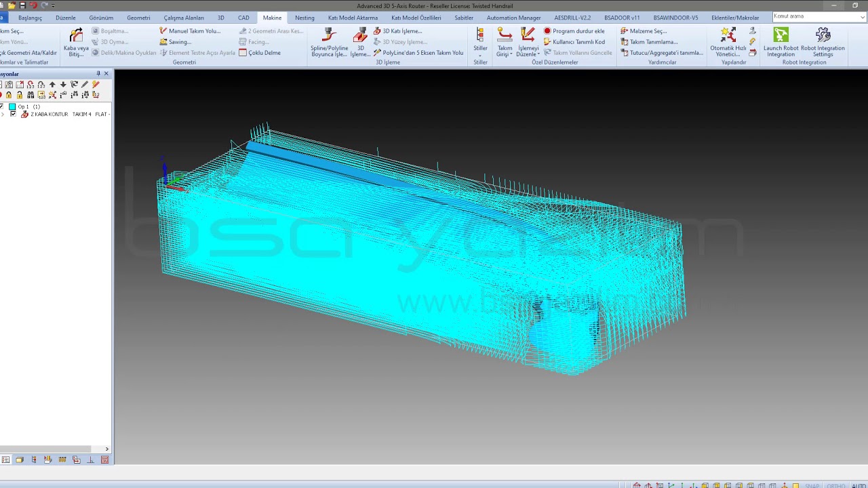Click the move operation down arrow
The image size is (868, 488).
click(x=63, y=85)
